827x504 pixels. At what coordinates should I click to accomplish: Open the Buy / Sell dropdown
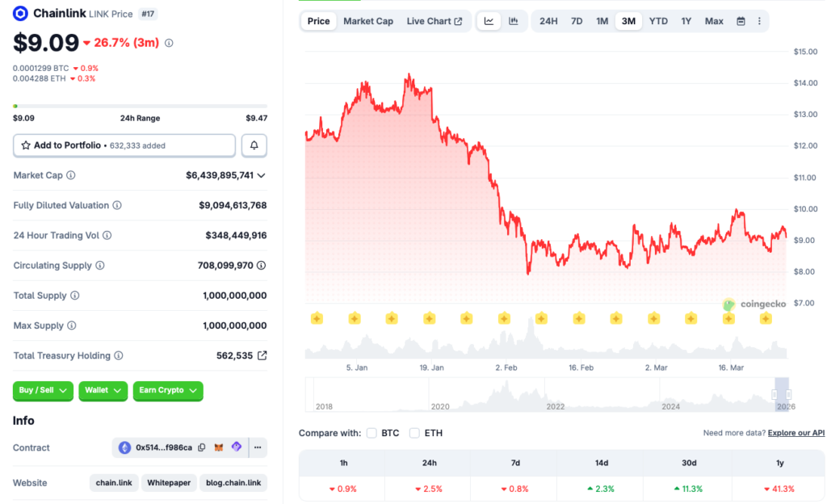(x=43, y=390)
